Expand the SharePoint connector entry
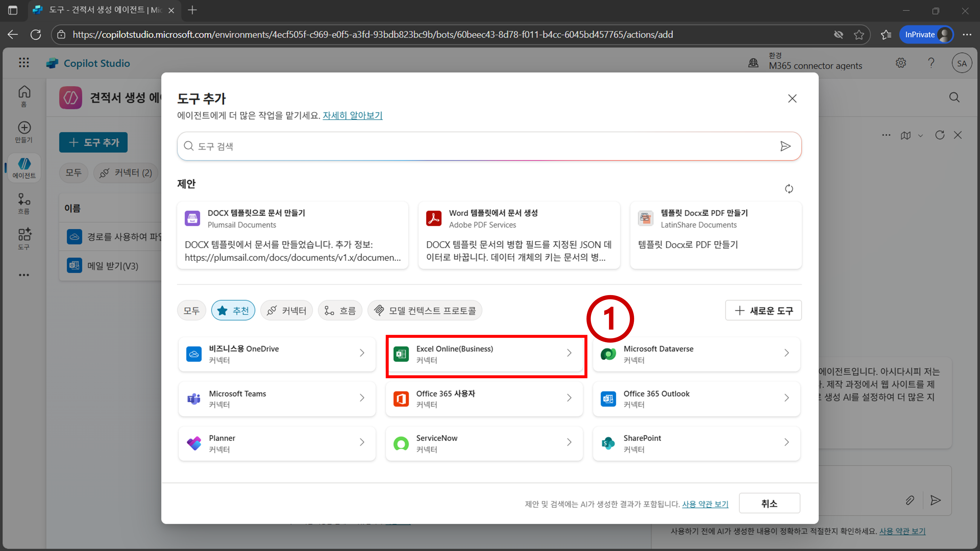Viewport: 980px width, 551px height. (696, 443)
